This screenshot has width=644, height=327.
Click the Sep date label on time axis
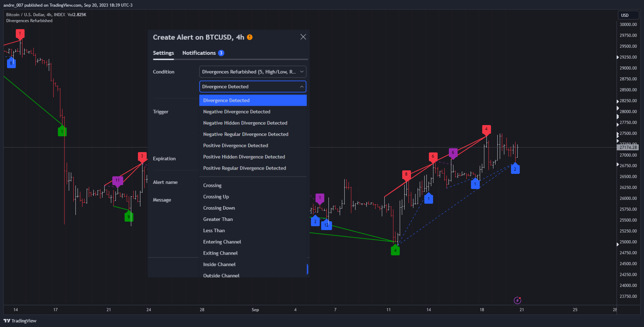pyautogui.click(x=255, y=310)
